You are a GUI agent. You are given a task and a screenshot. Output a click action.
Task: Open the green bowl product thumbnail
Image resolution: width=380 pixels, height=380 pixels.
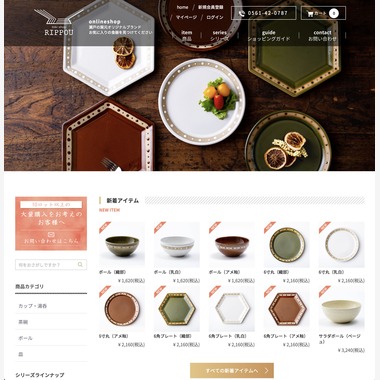(x=122, y=245)
